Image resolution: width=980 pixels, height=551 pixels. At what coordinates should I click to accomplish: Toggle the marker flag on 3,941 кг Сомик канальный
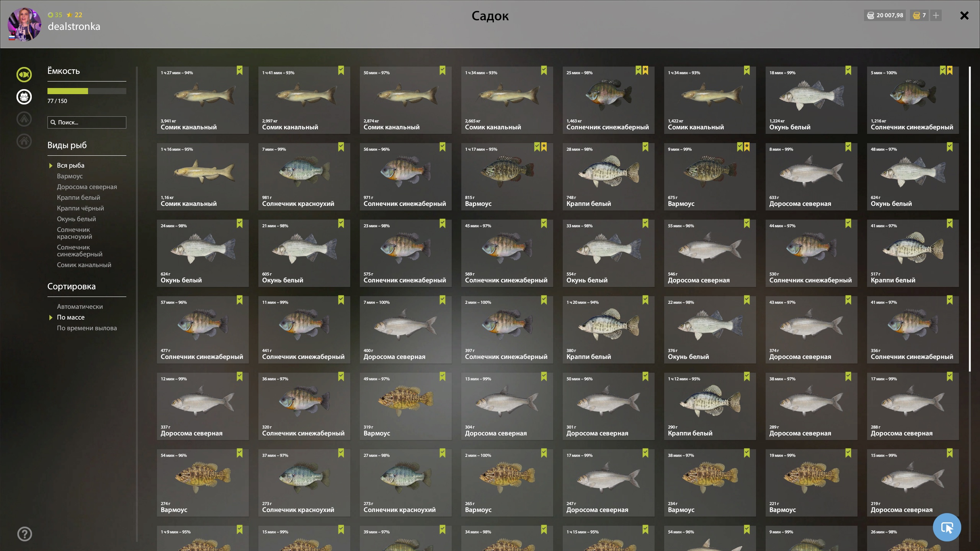[x=240, y=70]
